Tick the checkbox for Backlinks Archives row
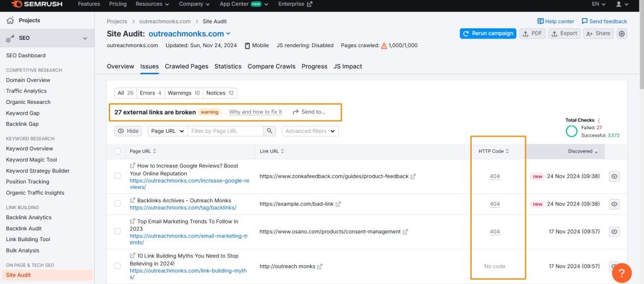 click(118, 204)
